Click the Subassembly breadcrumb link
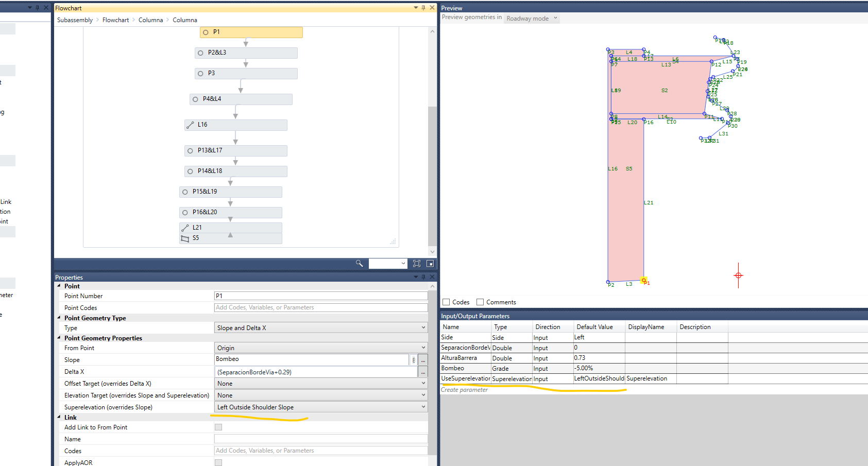 coord(74,20)
